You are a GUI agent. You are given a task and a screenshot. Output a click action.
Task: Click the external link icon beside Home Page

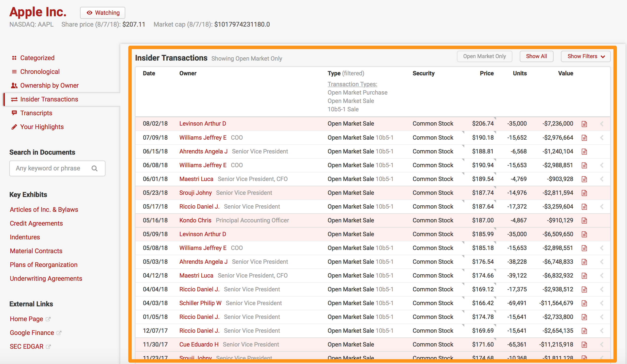point(48,319)
